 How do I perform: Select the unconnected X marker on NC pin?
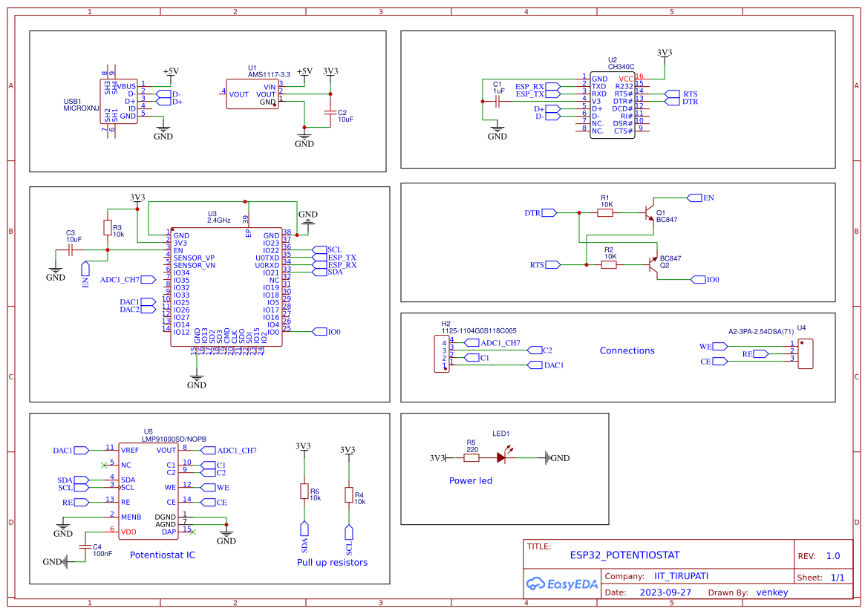pyautogui.click(x=104, y=465)
